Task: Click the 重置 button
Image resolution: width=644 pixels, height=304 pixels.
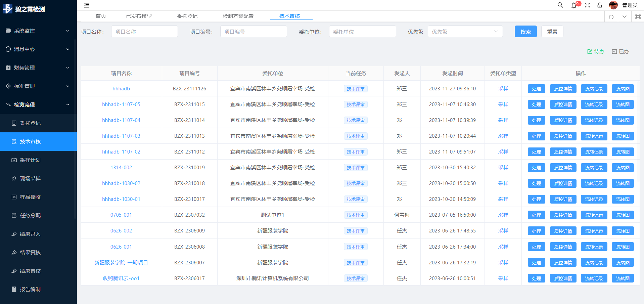Action: (552, 32)
